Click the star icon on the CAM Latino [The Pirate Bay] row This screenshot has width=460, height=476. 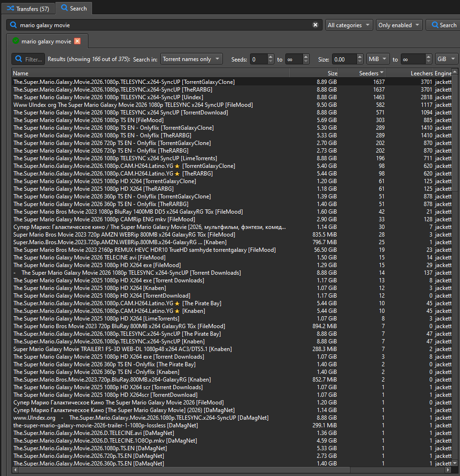[x=178, y=303]
